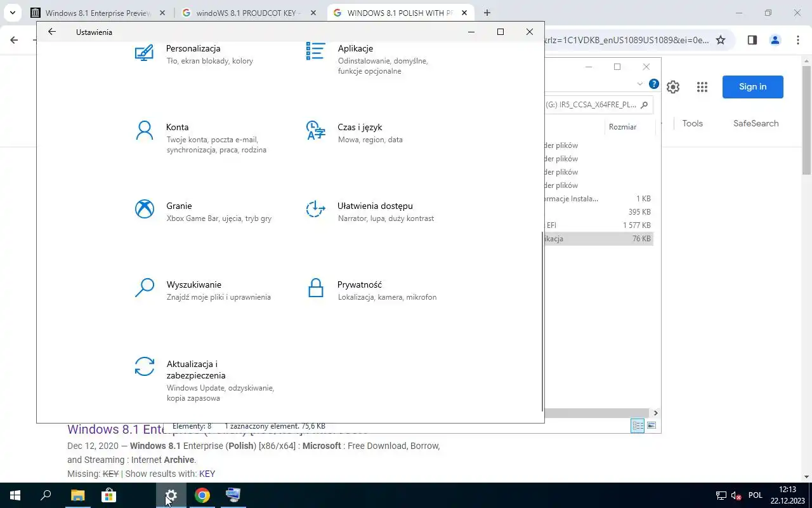Open Aplikacje settings icon

click(x=315, y=51)
